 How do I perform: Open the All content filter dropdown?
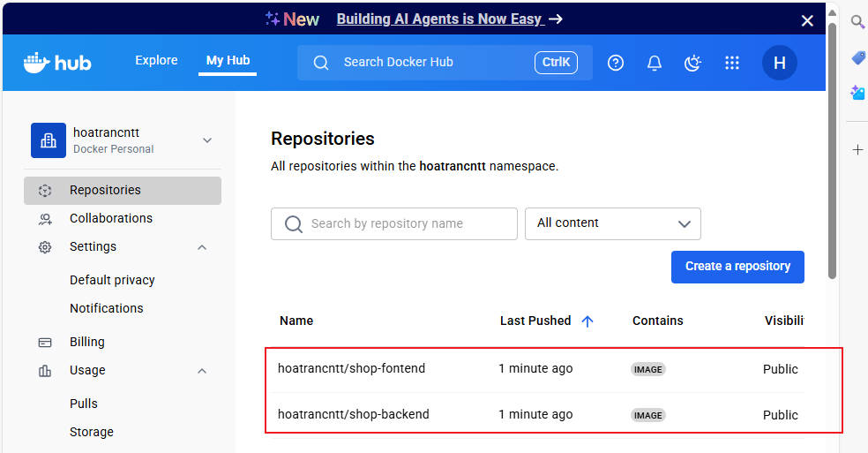click(612, 223)
